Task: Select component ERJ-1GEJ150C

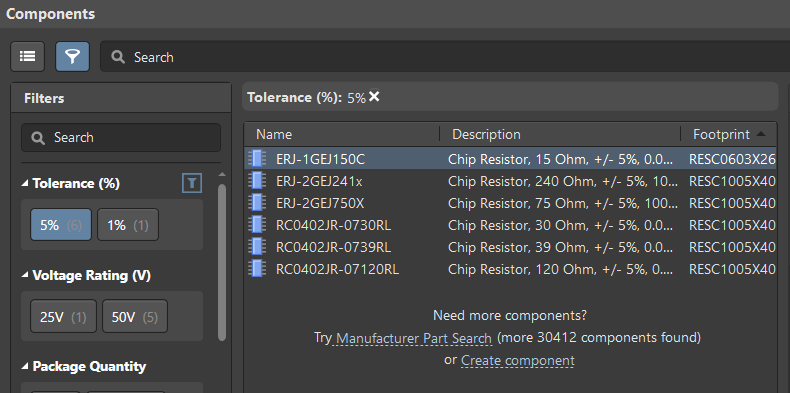Action: point(320,159)
